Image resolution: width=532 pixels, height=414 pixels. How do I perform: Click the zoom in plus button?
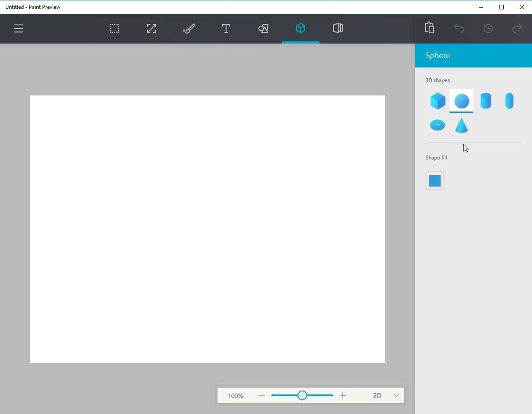pos(343,396)
